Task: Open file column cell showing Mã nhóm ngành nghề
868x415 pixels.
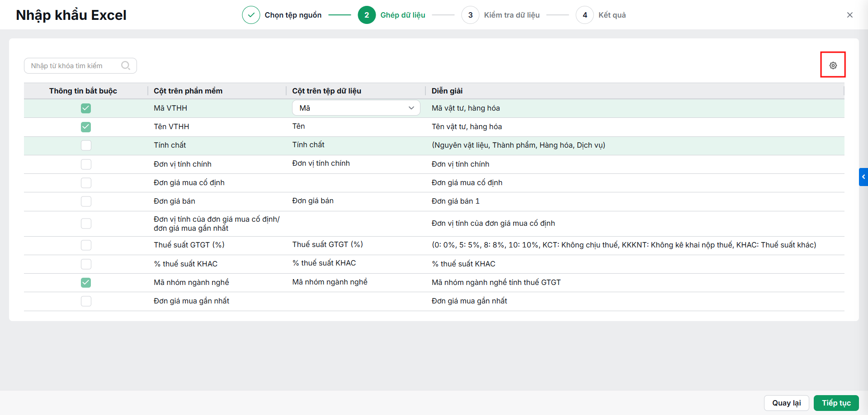Action: point(356,282)
